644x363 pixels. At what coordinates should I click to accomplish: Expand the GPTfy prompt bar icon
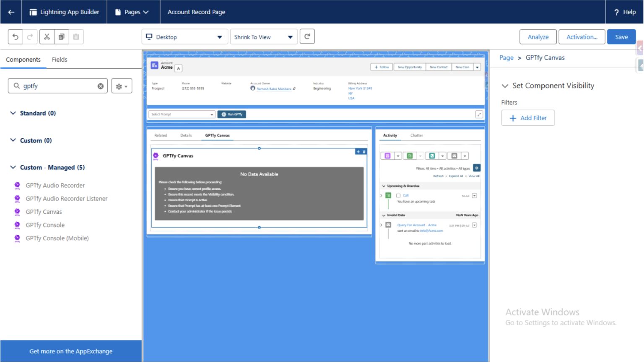(x=479, y=114)
